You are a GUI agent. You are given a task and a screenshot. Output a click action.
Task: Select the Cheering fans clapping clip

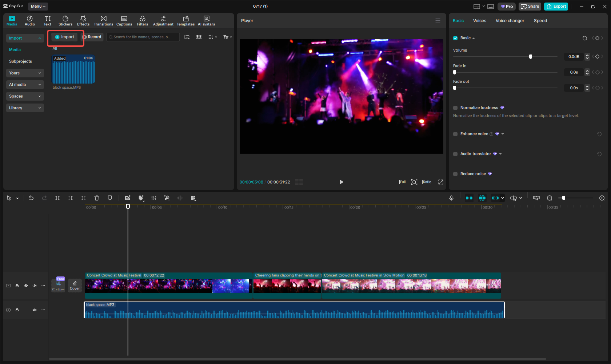287,286
